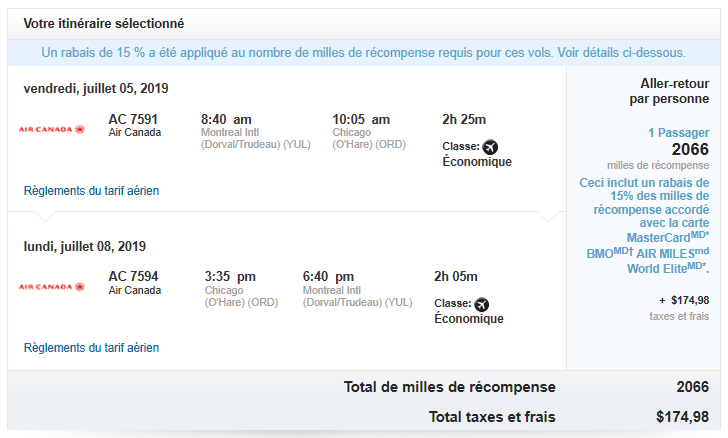Screen dimensions: 728x438
Task: Click the 15% rabais notice banner
Action: coord(363,52)
